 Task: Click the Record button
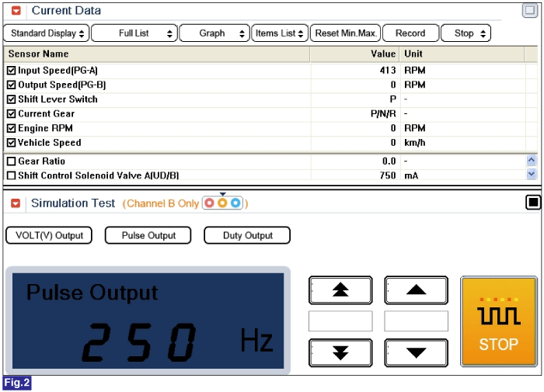(410, 33)
